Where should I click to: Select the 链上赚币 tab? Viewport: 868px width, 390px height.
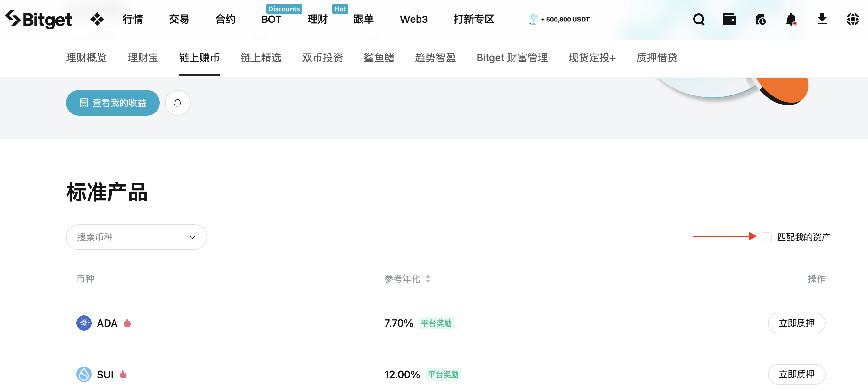coord(200,58)
